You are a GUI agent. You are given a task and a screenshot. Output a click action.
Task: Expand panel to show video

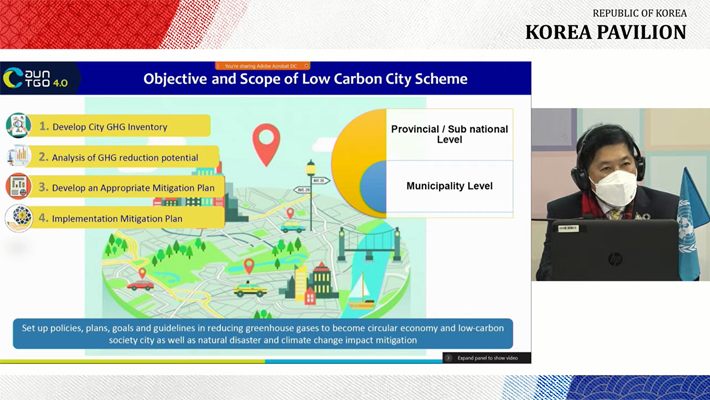487,358
